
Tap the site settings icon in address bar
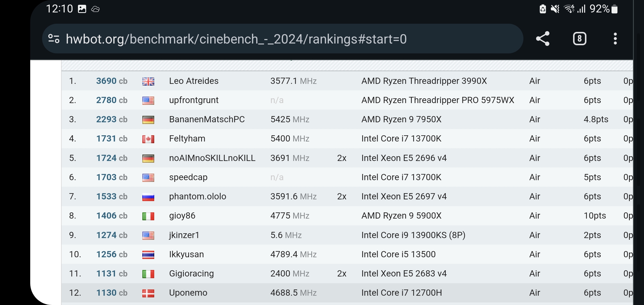pos(54,39)
